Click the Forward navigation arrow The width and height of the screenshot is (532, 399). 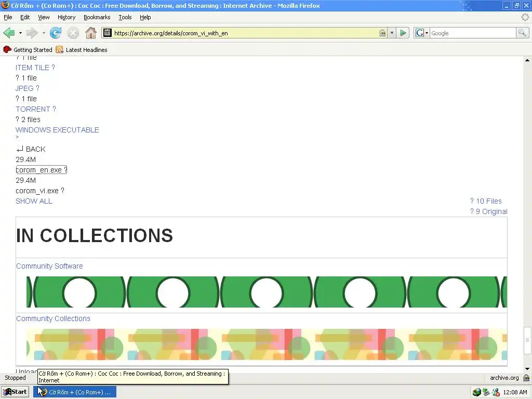[x=32, y=33]
